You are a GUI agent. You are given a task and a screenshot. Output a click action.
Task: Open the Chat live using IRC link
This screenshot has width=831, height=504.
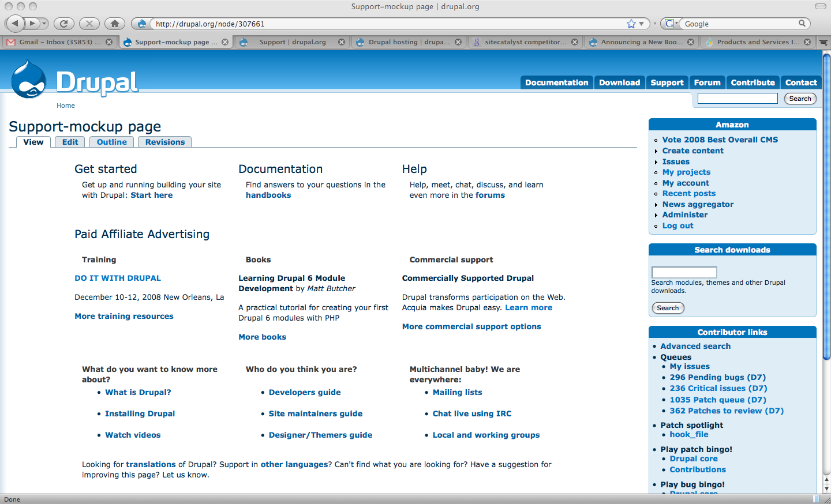(472, 413)
